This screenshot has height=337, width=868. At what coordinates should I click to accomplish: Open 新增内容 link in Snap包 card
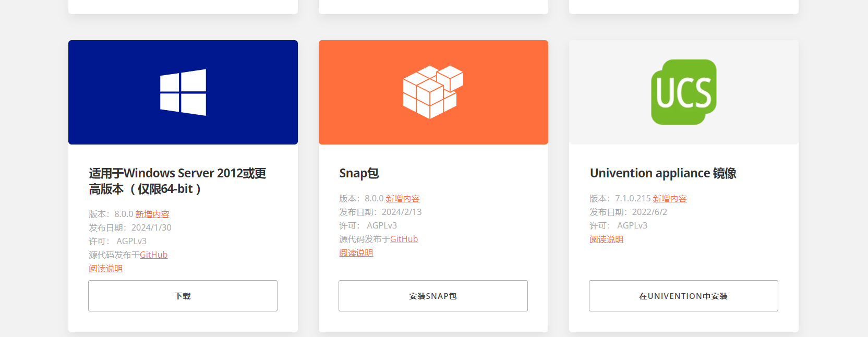coord(403,198)
